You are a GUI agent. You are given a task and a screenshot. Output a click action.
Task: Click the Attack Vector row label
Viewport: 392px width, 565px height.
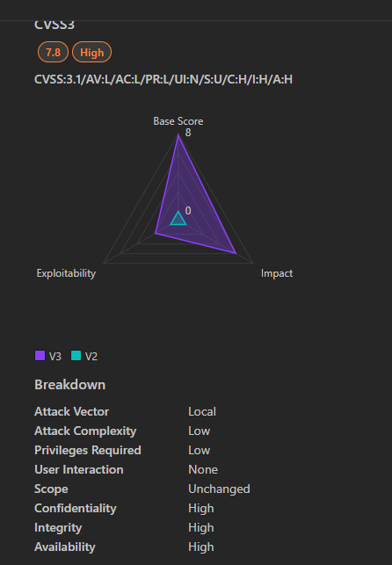pos(71,411)
